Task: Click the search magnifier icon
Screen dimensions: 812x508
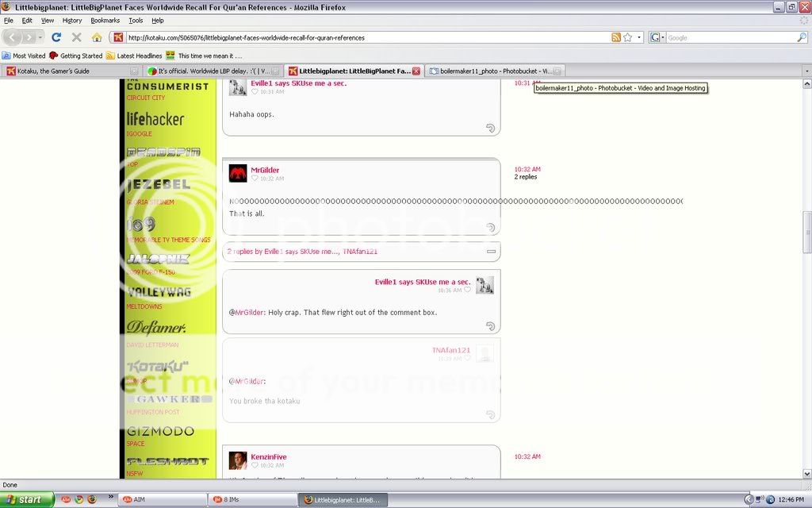Action: pyautogui.click(x=801, y=37)
